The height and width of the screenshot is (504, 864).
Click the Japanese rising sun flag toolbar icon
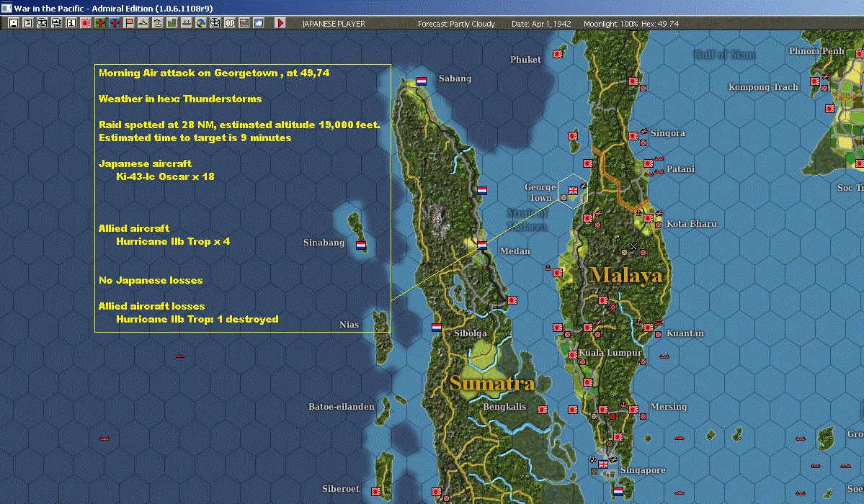86,23
